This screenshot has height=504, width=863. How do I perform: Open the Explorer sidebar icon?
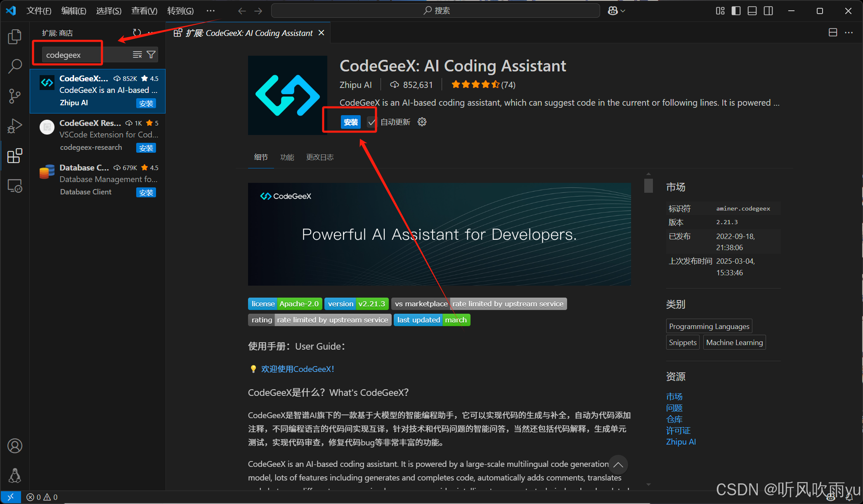[15, 36]
